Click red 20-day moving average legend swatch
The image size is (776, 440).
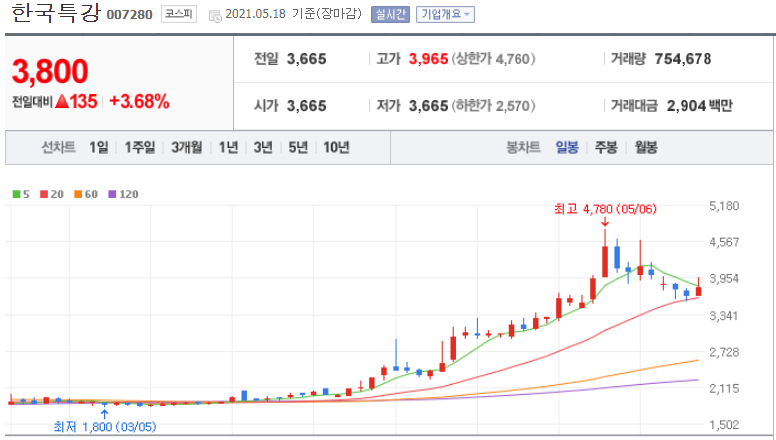click(x=44, y=194)
